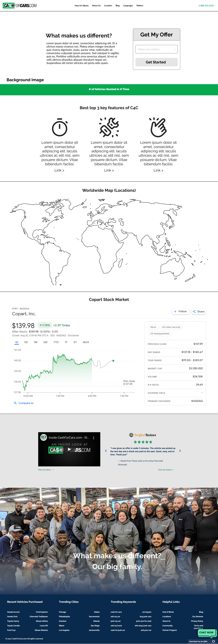Click the Share button on Copart stock
Viewport: 218px width, 644px height.
[x=199, y=311]
